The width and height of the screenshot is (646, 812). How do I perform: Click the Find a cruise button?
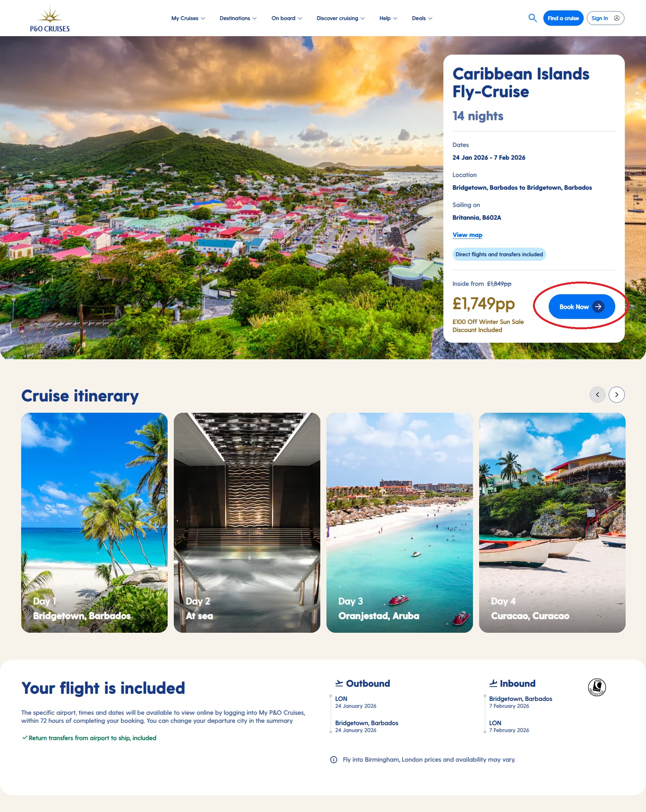[563, 18]
